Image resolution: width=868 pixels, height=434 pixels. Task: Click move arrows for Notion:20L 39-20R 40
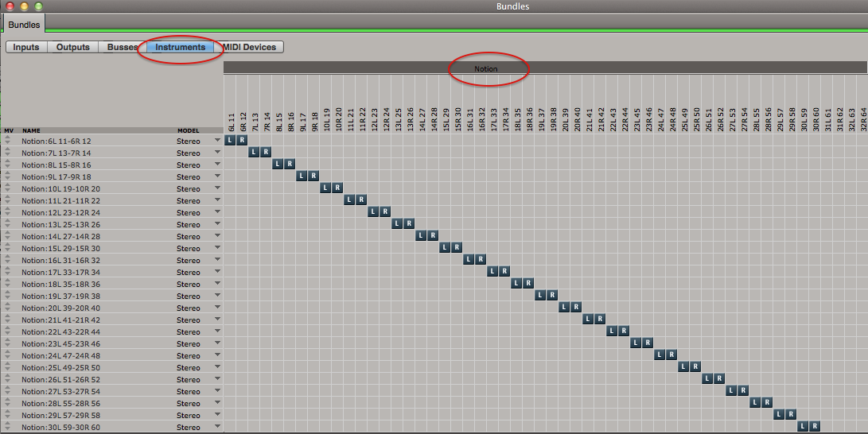tap(8, 308)
